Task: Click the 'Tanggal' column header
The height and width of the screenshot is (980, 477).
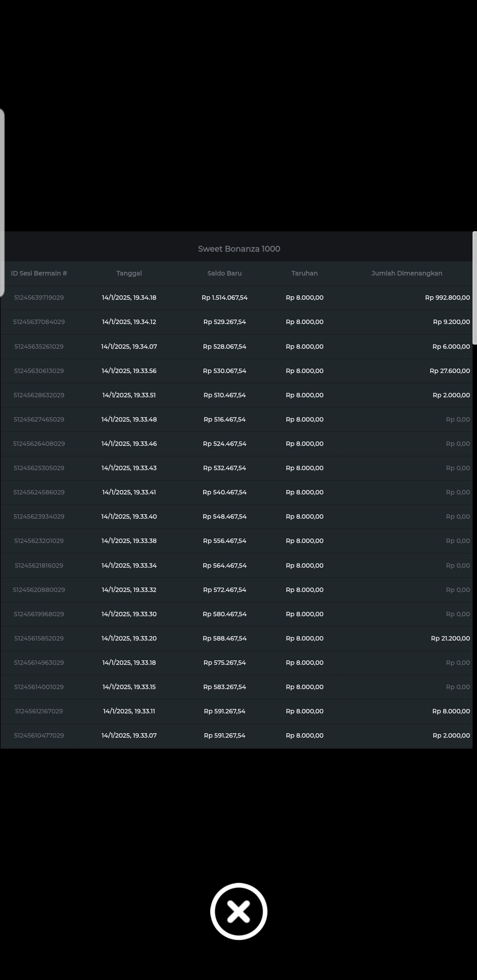Action: (129, 273)
